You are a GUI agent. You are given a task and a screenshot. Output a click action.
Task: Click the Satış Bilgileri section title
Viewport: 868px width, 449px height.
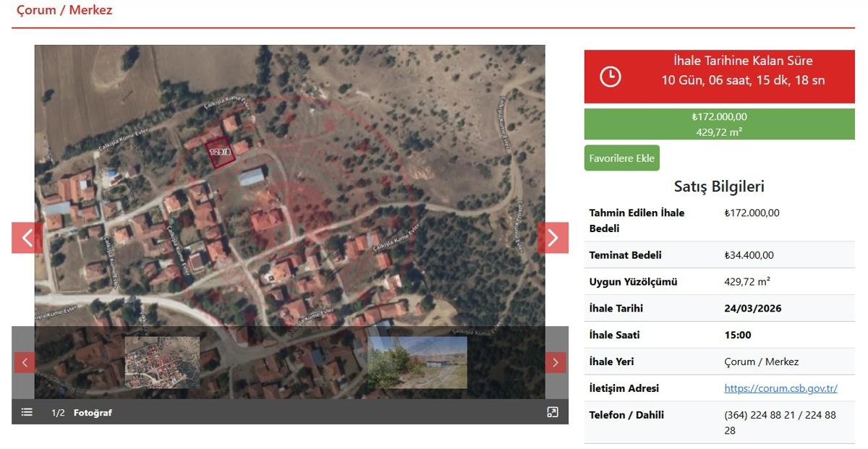coord(719,187)
